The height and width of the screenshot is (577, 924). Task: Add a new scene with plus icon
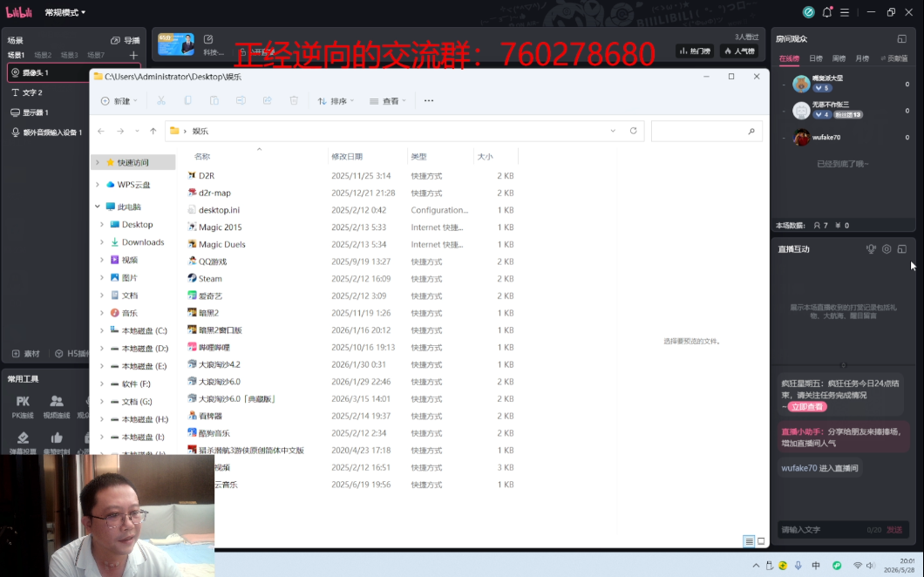click(133, 55)
